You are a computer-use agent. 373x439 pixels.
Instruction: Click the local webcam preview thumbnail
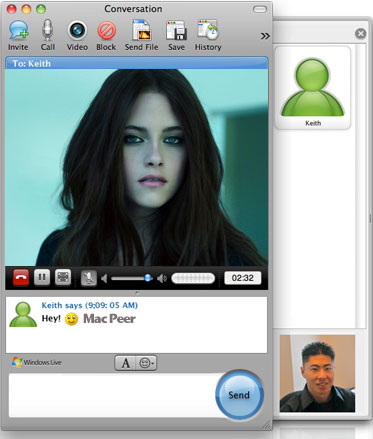317,373
